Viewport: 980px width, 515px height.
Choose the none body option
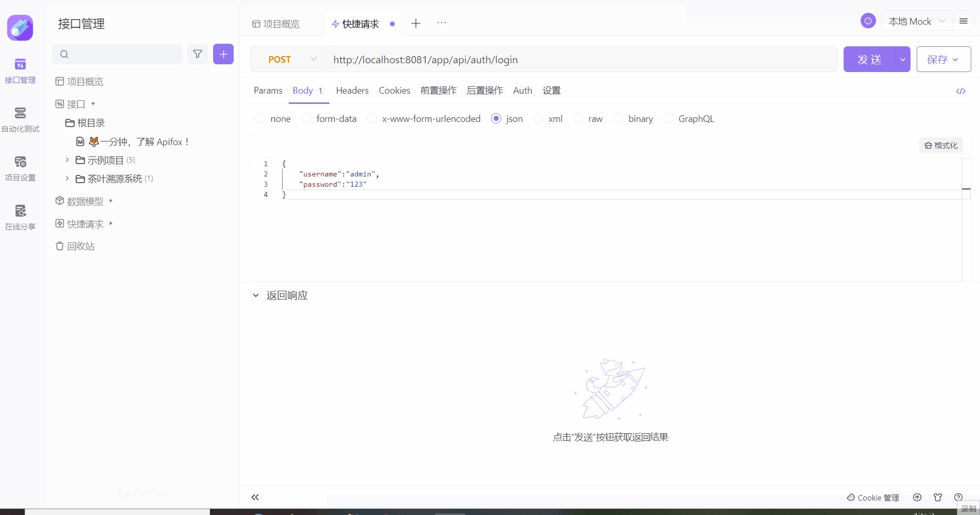(260, 119)
